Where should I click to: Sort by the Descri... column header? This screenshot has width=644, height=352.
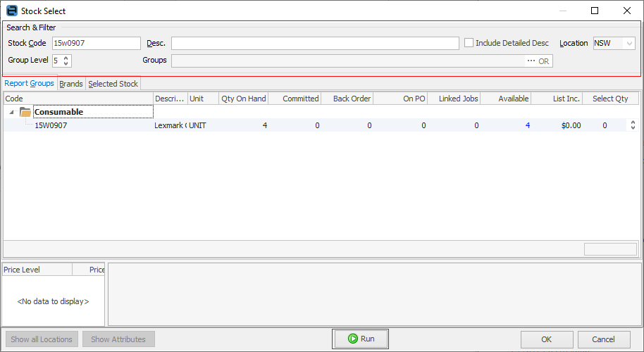(x=170, y=99)
